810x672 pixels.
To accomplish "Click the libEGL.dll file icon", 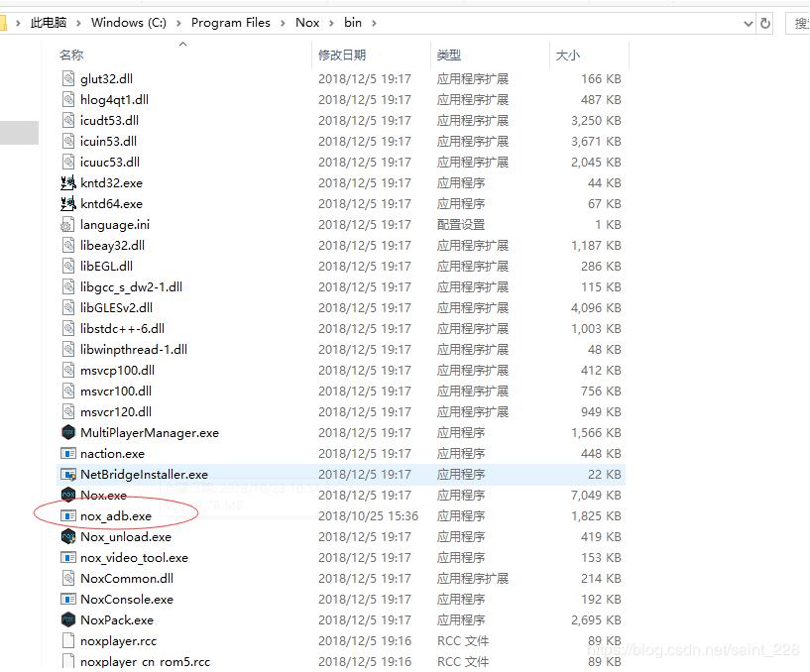I will (x=68, y=266).
